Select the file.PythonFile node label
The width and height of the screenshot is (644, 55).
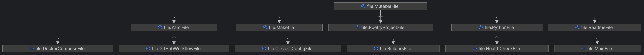coord(499,27)
